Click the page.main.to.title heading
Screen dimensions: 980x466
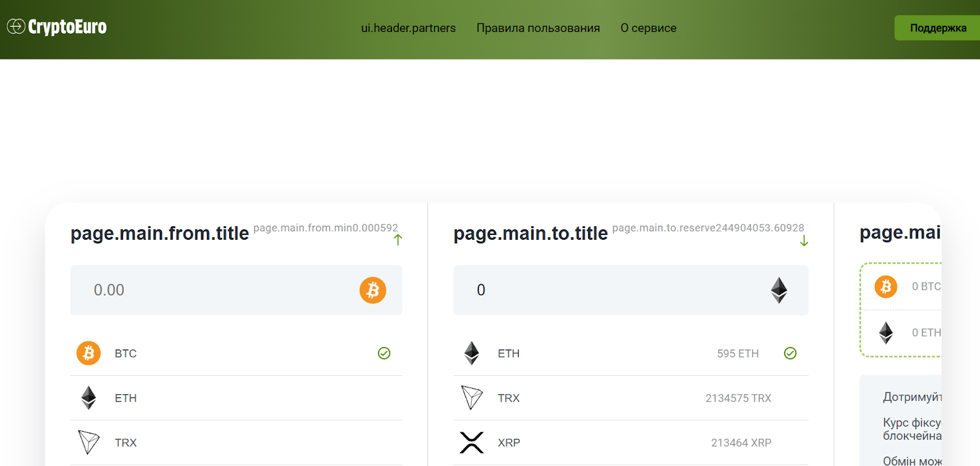pos(530,234)
